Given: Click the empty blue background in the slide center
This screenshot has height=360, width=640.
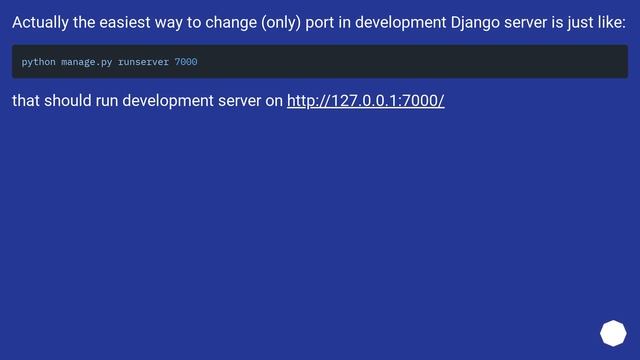Looking at the screenshot, I should (320, 212).
